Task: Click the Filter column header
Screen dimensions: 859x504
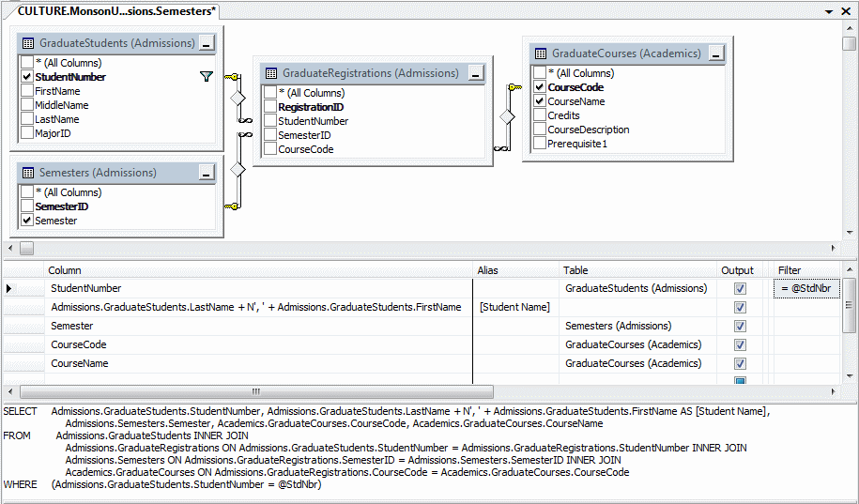Action: 807,270
